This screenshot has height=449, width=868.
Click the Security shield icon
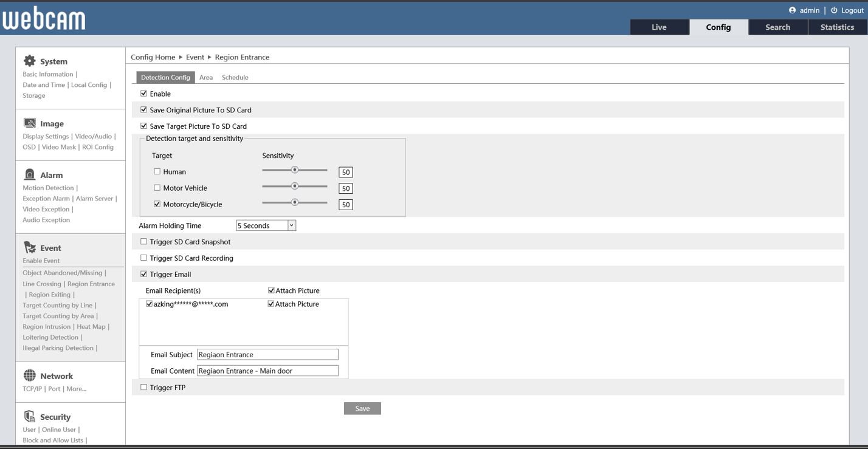[x=29, y=416]
